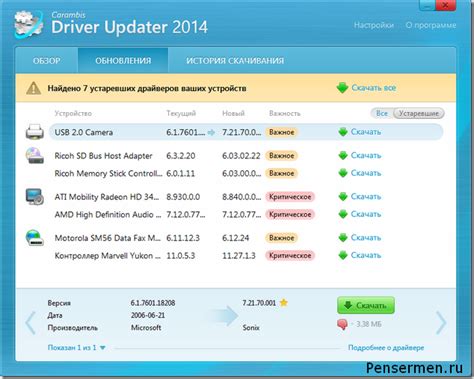Click the 6.1.7601.18208 version value
Viewport: 474px width, 379px height.
tap(153, 303)
